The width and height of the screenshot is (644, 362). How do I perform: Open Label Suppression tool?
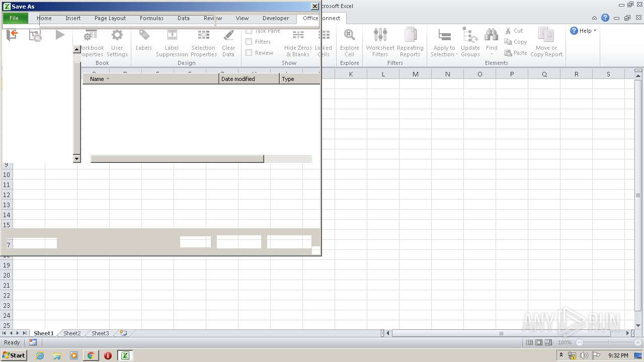pos(172,36)
